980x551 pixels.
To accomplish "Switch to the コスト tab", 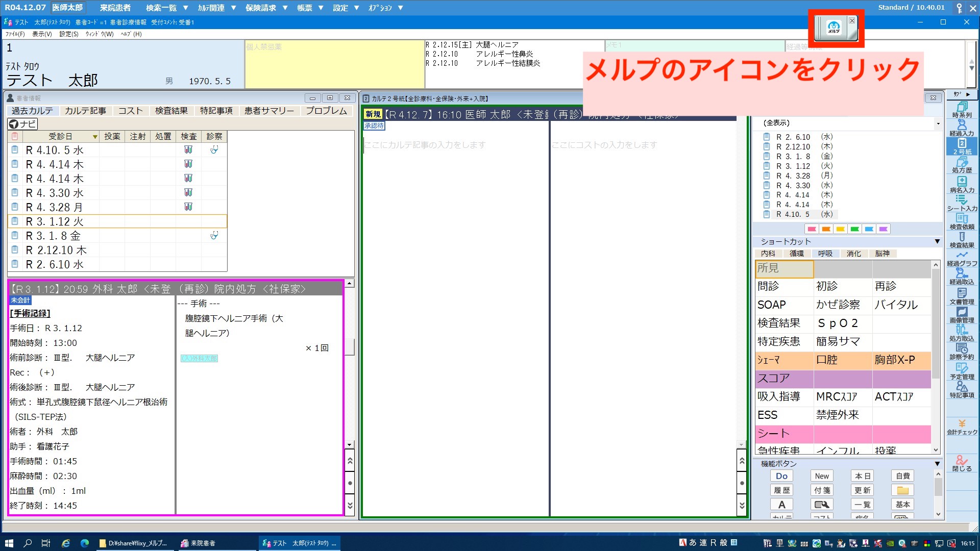I will click(x=131, y=111).
